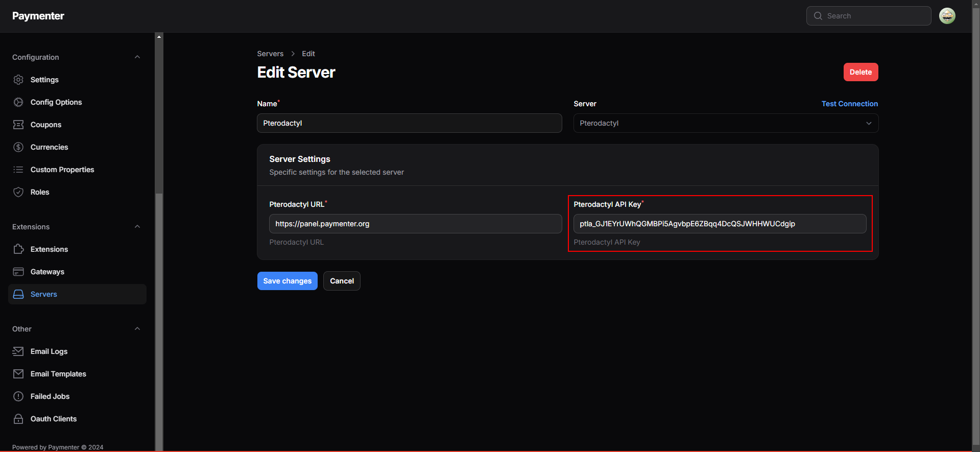Viewport: 980px width, 452px height.
Task: Open Custom Properties menu item
Action: [62, 170]
